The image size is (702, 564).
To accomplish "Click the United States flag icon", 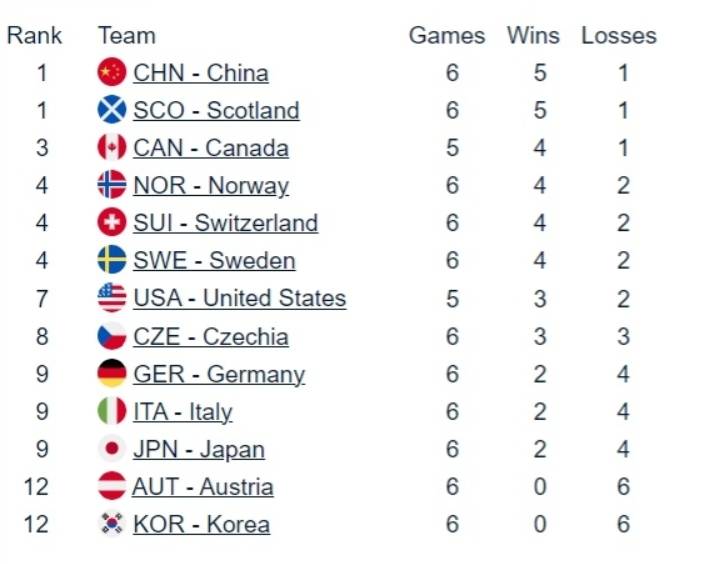I will (x=112, y=298).
